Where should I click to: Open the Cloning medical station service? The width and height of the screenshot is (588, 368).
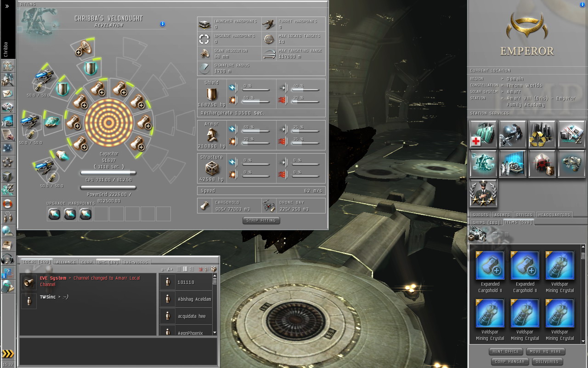(x=483, y=134)
